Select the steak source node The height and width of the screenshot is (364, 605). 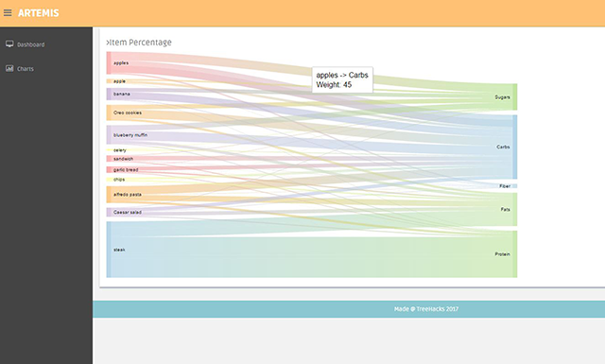pos(109,250)
